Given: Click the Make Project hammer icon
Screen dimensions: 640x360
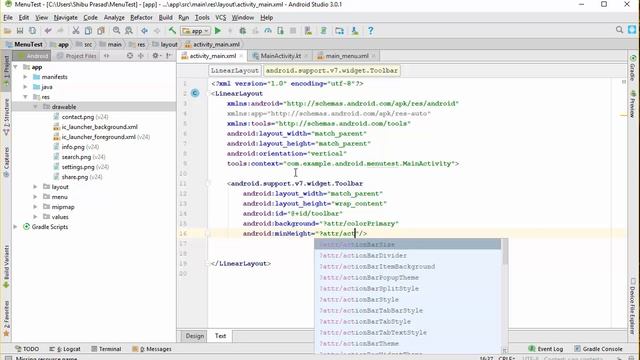Looking at the screenshot, I should 172,31.
